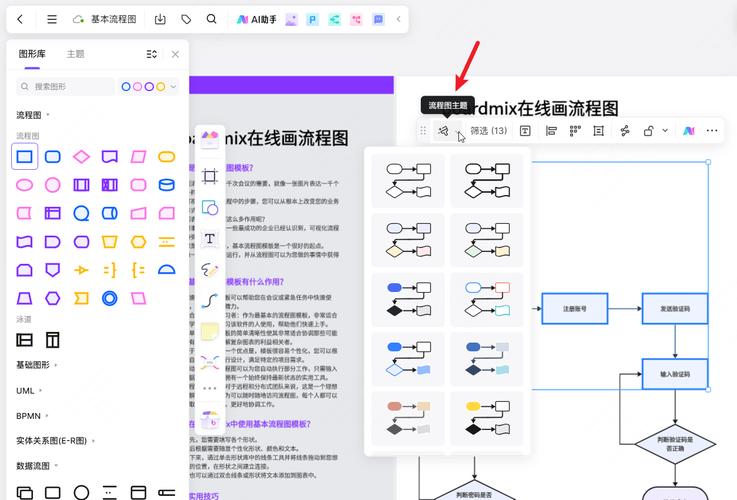Select the yellow hexagon shape
Screen dimensions: 737x500
[138, 242]
